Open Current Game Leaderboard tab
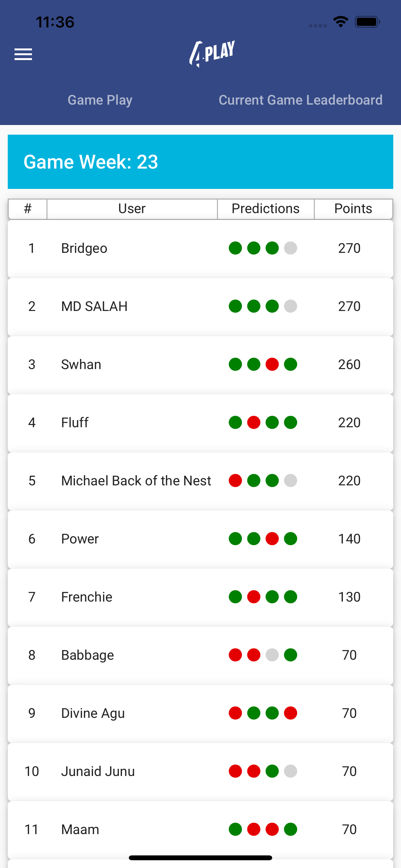This screenshot has width=401, height=868. (300, 100)
